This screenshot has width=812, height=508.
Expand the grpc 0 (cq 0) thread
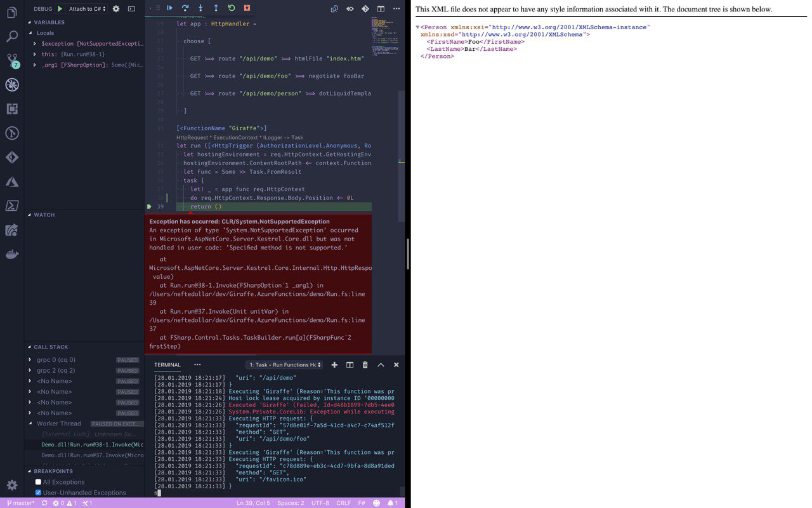(30, 360)
